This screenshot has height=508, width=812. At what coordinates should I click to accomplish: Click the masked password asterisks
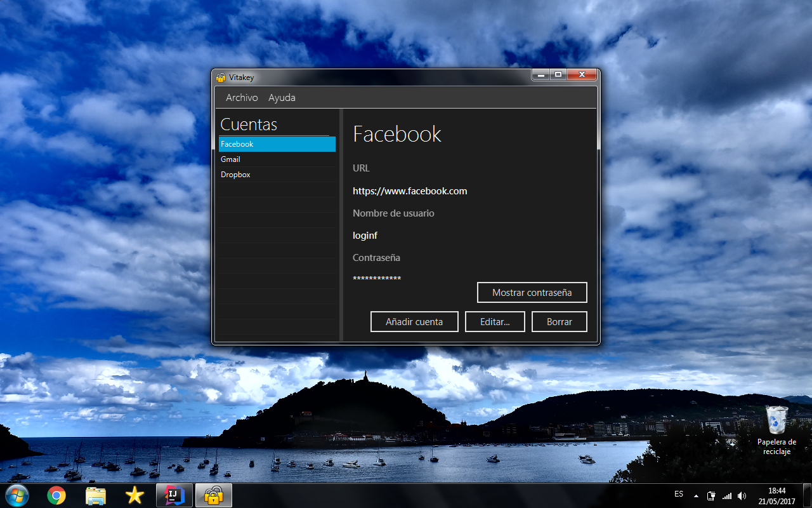click(x=377, y=279)
